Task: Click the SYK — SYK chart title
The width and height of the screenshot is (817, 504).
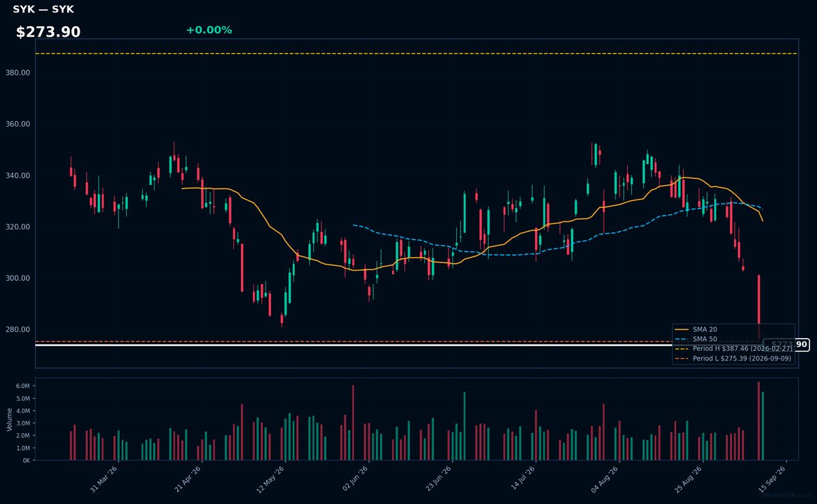Action: coord(44,10)
